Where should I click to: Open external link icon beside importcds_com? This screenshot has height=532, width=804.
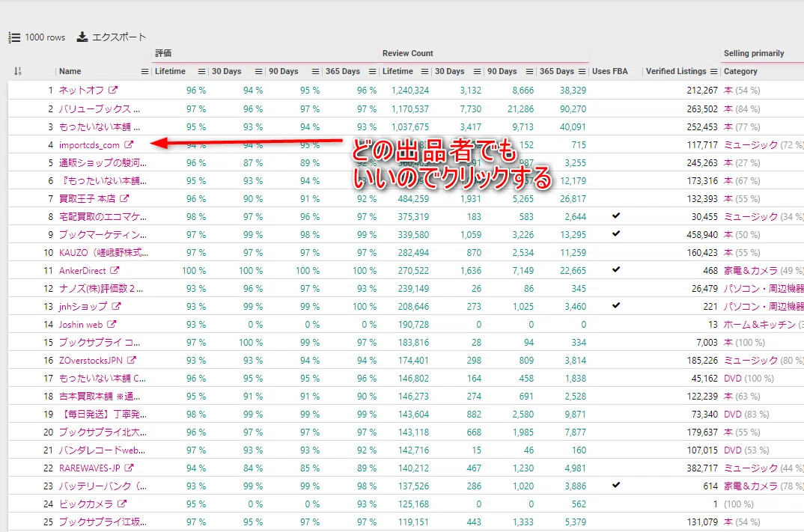[x=129, y=145]
